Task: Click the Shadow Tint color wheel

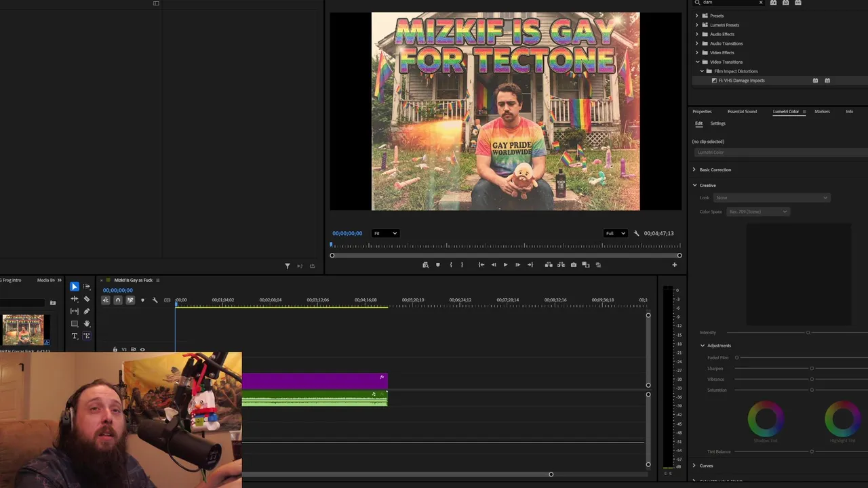Action: (766, 419)
